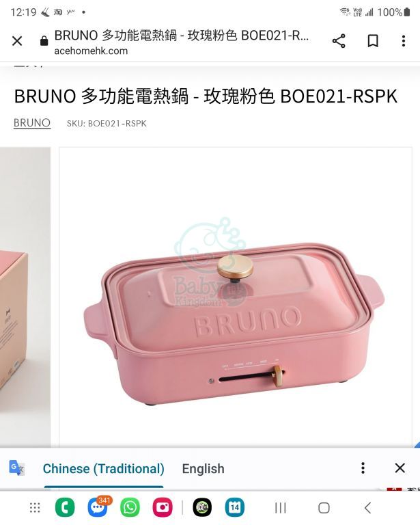Open Messages app with 341 badge

click(x=98, y=507)
